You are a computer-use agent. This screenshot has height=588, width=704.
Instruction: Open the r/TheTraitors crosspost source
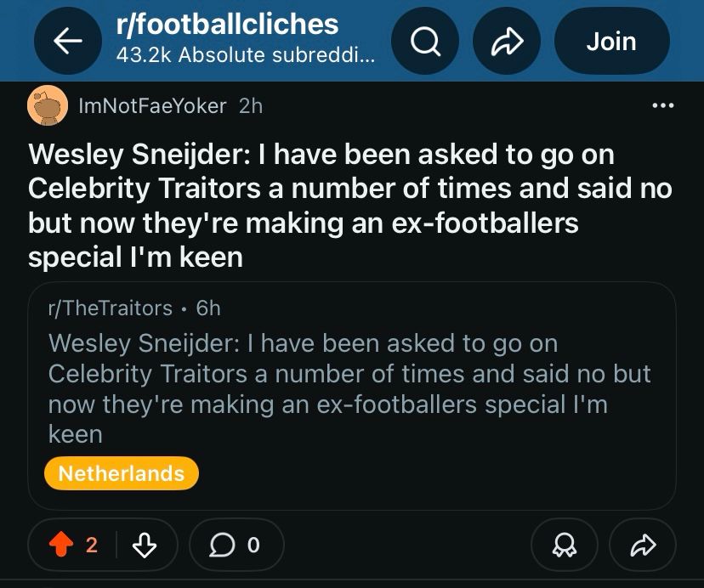(111, 308)
